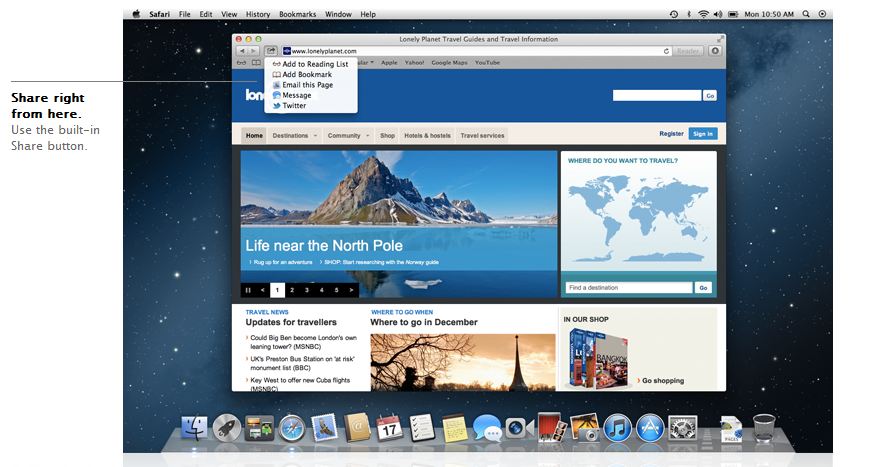Click the Reader button in address bar
Viewport: 869px width, 467px height.
[688, 51]
